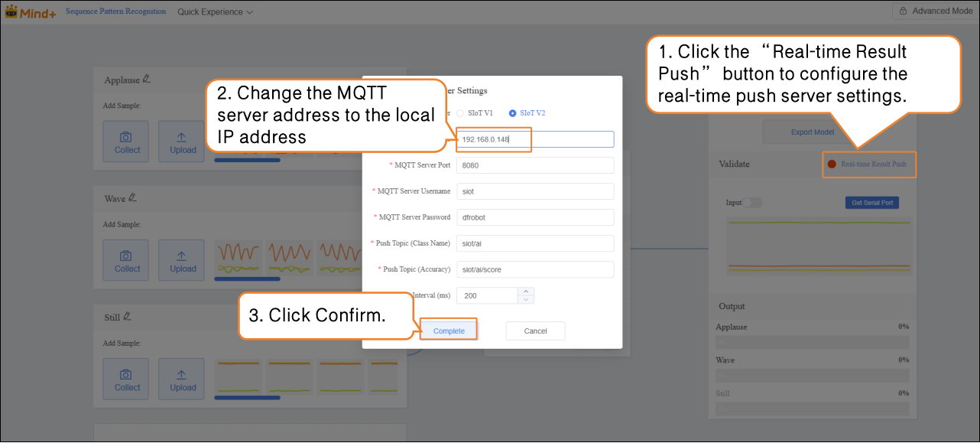
Task: Select the SIoT V1 radio button
Action: 460,113
